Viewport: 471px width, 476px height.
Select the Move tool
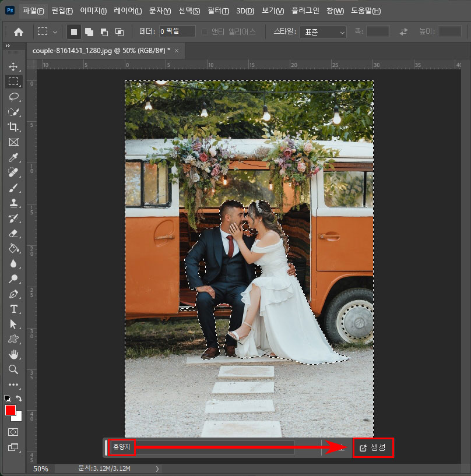[13, 66]
